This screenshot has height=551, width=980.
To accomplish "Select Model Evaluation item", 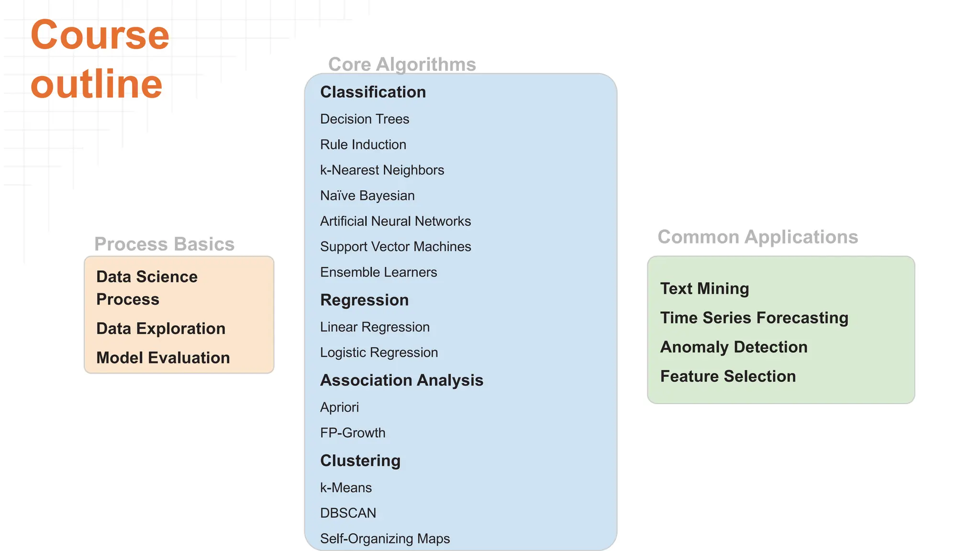I will tap(163, 358).
